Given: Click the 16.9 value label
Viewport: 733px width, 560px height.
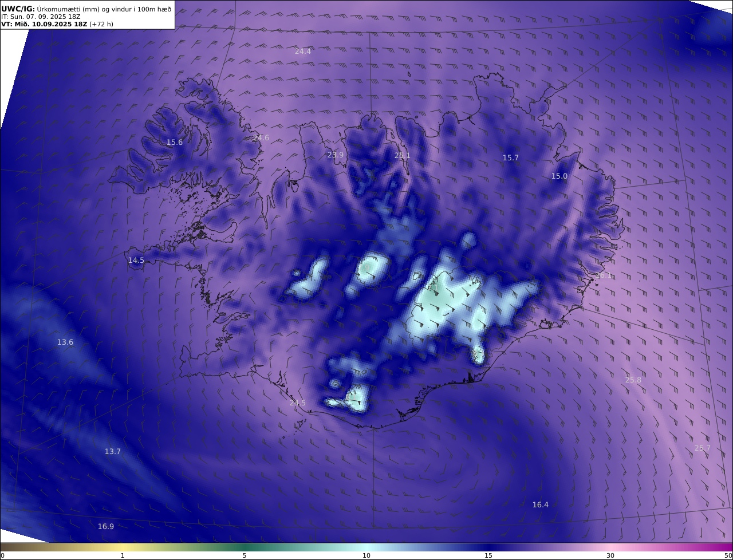Looking at the screenshot, I should [106, 527].
